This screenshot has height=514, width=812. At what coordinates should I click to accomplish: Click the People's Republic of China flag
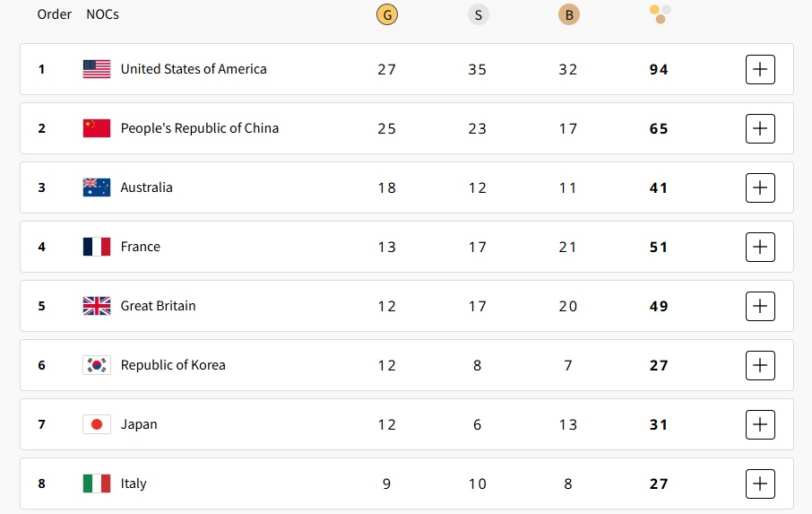click(97, 128)
